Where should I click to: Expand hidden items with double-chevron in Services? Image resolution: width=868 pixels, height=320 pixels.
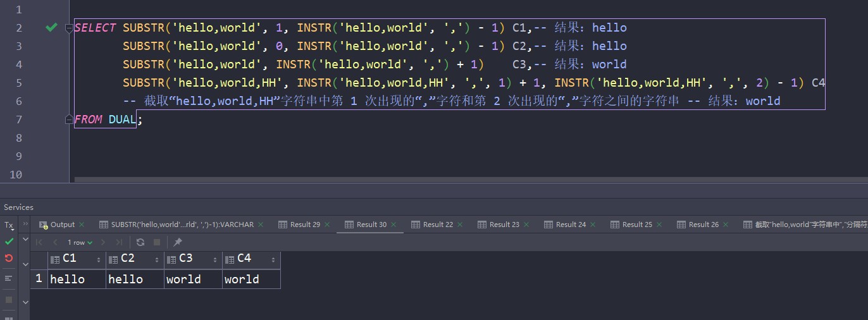[x=25, y=224]
